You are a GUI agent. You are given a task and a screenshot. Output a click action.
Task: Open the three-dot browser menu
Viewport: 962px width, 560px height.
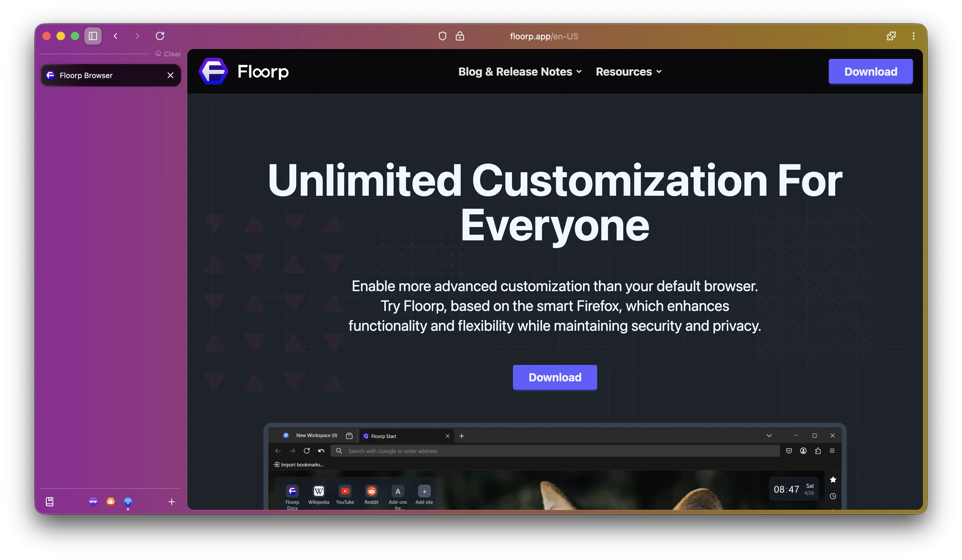coord(913,36)
